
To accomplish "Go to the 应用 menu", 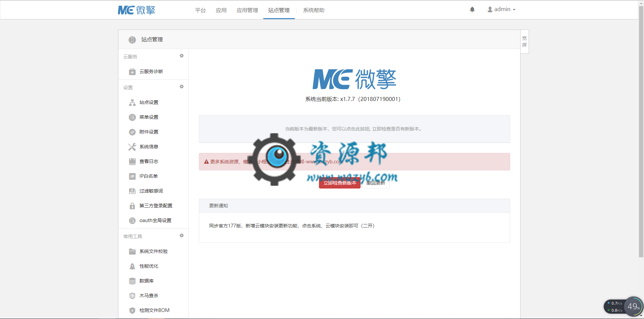I will [221, 10].
